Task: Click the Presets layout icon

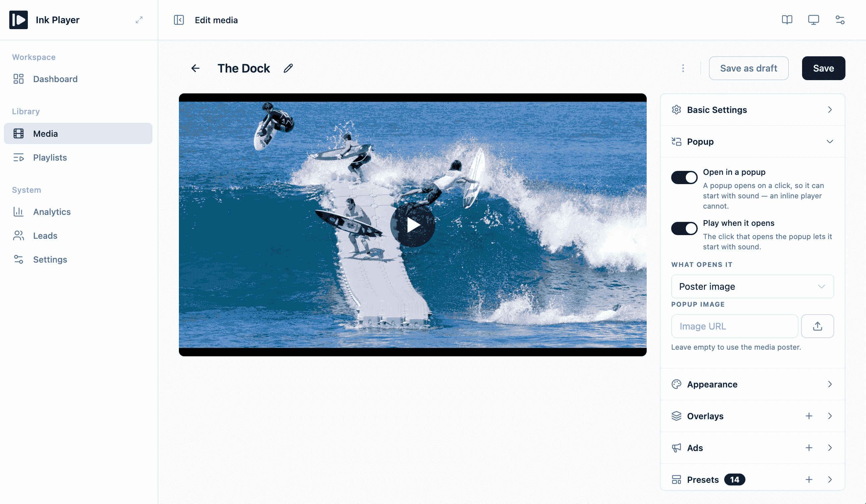Action: pyautogui.click(x=676, y=479)
